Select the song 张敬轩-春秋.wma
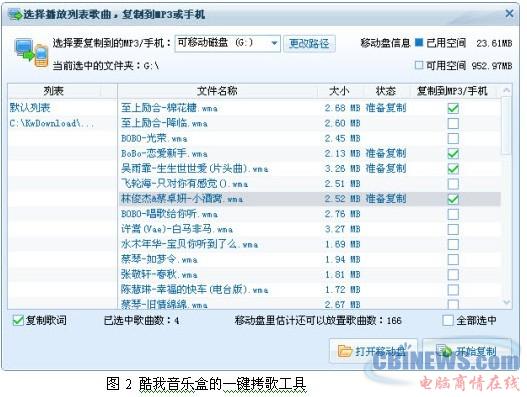The image size is (527, 397). click(159, 275)
